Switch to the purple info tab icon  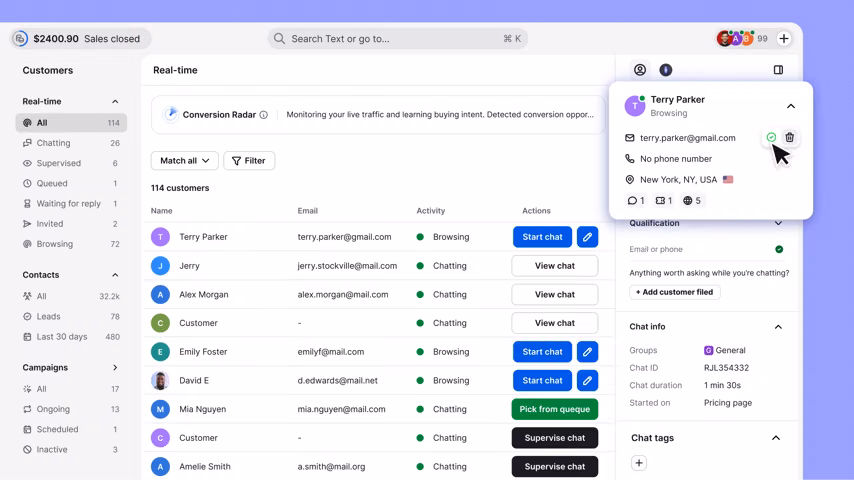click(666, 70)
